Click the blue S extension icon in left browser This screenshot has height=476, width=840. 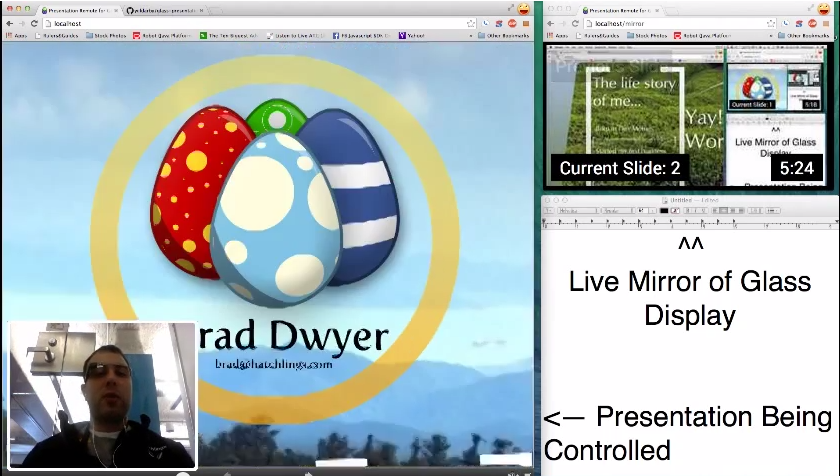(499, 24)
